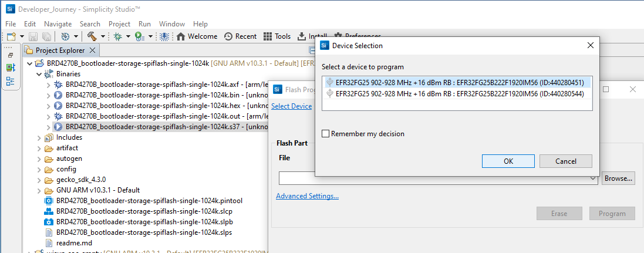
Task: Open the Run icon dropdown arrow
Action: (150, 36)
